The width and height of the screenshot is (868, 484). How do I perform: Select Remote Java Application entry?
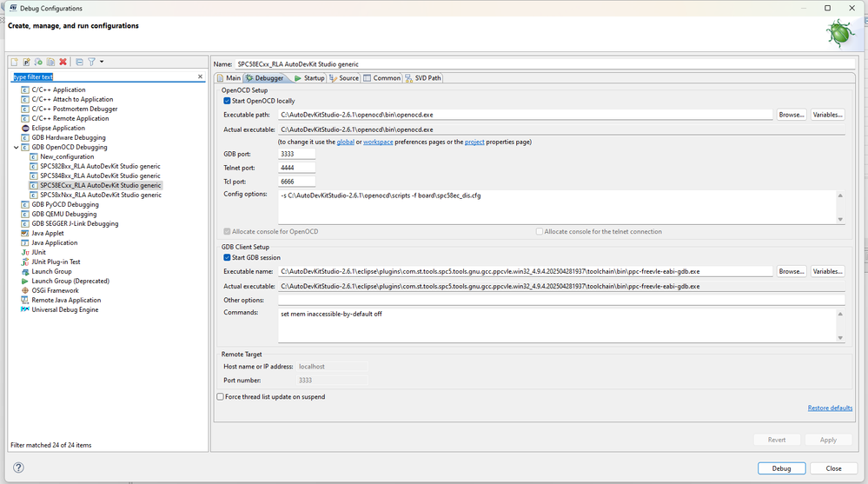click(66, 300)
